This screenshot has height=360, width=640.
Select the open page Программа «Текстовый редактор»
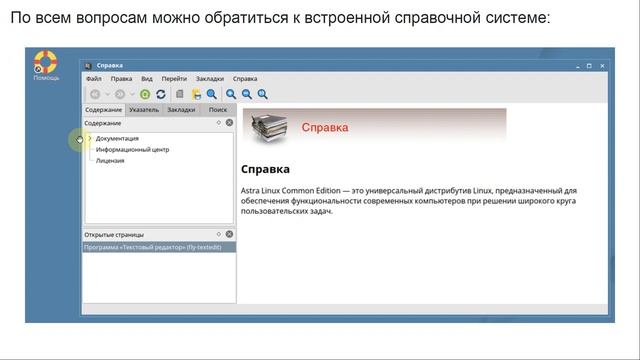[159, 247]
